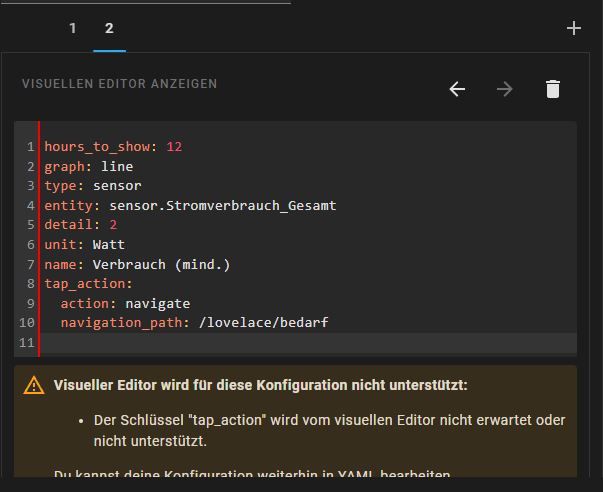Delete card using trash icon
Image resolution: width=603 pixels, height=492 pixels.
553,89
